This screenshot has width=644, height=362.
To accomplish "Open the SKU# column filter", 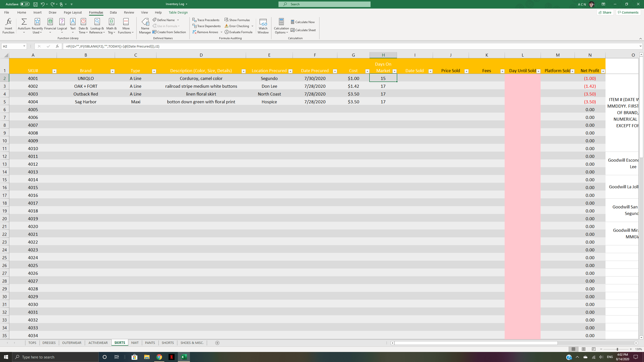I will [x=54, y=71].
